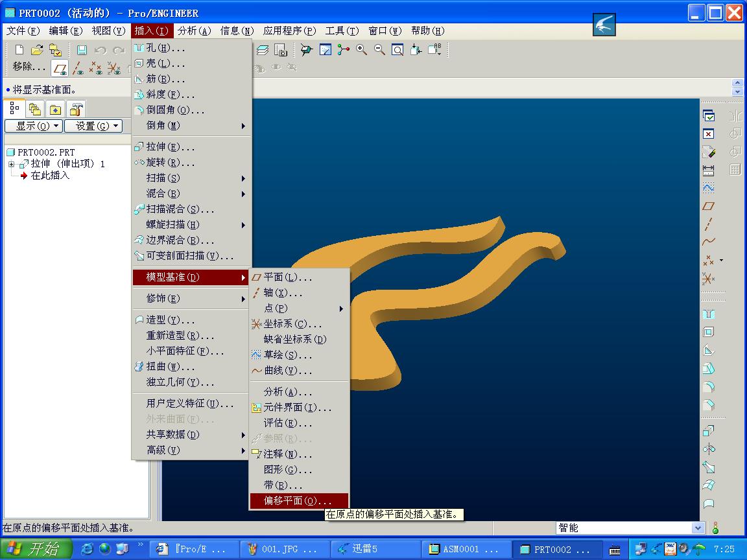The width and height of the screenshot is (747, 560).
Task: Toggle coordinate systems display icon
Action: coord(114,68)
